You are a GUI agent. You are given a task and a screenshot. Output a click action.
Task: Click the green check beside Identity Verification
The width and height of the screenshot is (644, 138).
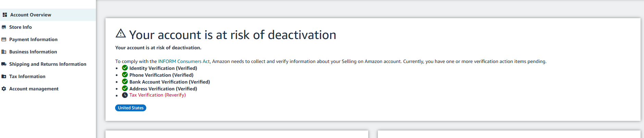click(125, 68)
